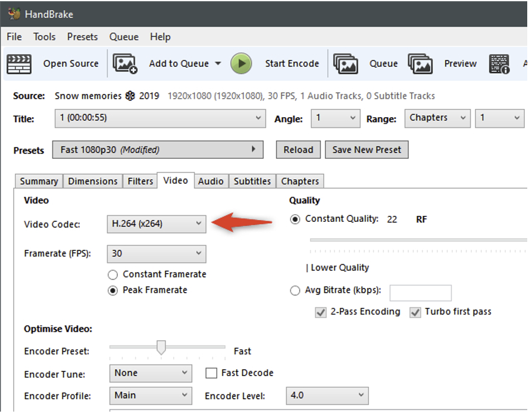Image resolution: width=532 pixels, height=414 pixels.
Task: Click the HandBrake logo in the title bar
Action: pos(14,14)
